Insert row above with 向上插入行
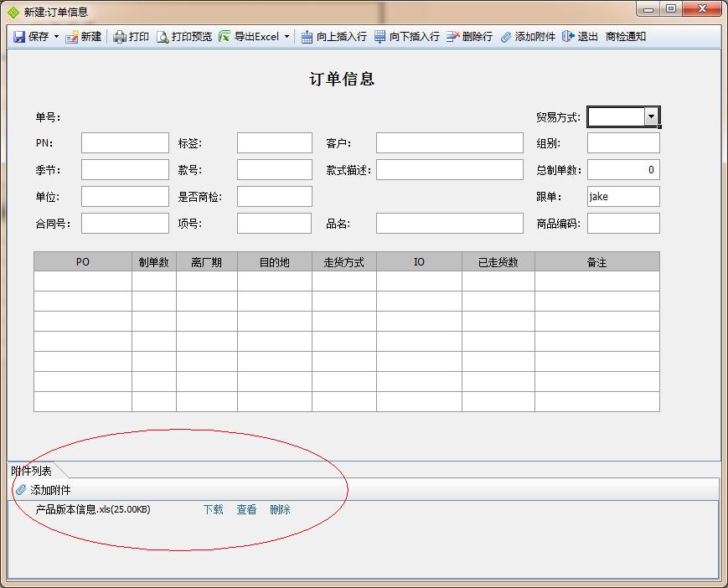The height and width of the screenshot is (588, 728). click(x=333, y=37)
